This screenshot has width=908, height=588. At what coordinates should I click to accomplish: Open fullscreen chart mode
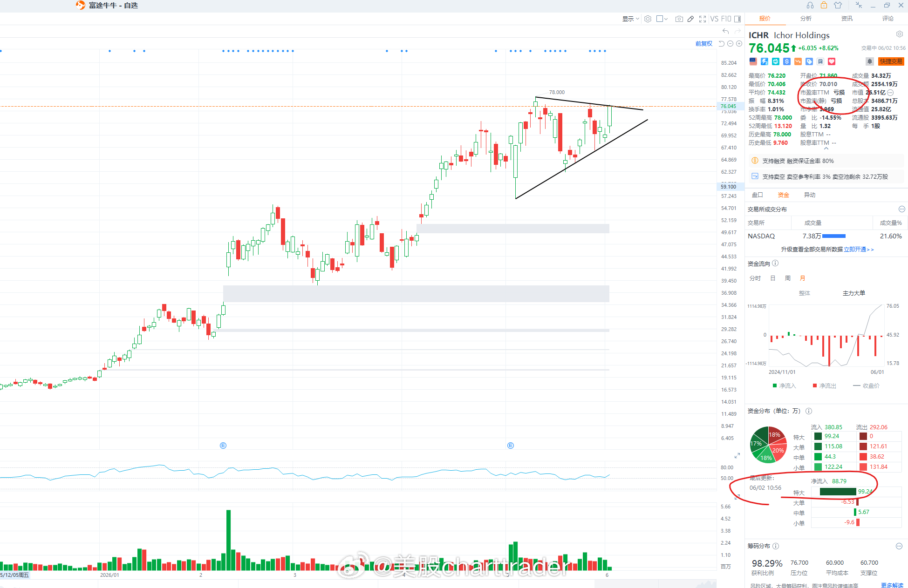tap(703, 19)
